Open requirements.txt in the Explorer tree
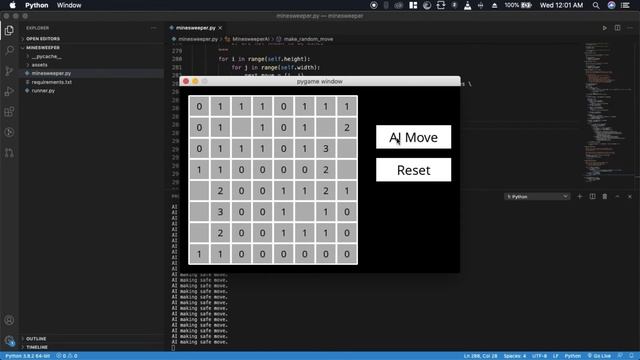The height and width of the screenshot is (360, 640). [x=51, y=82]
